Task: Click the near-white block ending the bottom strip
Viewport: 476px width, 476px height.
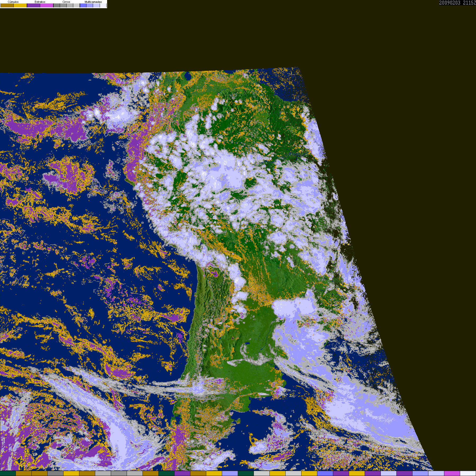Action: (x=468, y=473)
